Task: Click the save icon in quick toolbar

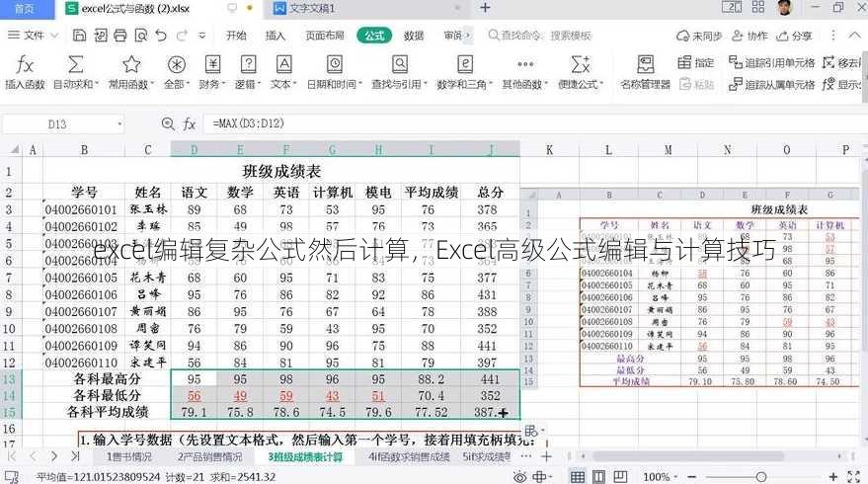Action: tap(79, 36)
